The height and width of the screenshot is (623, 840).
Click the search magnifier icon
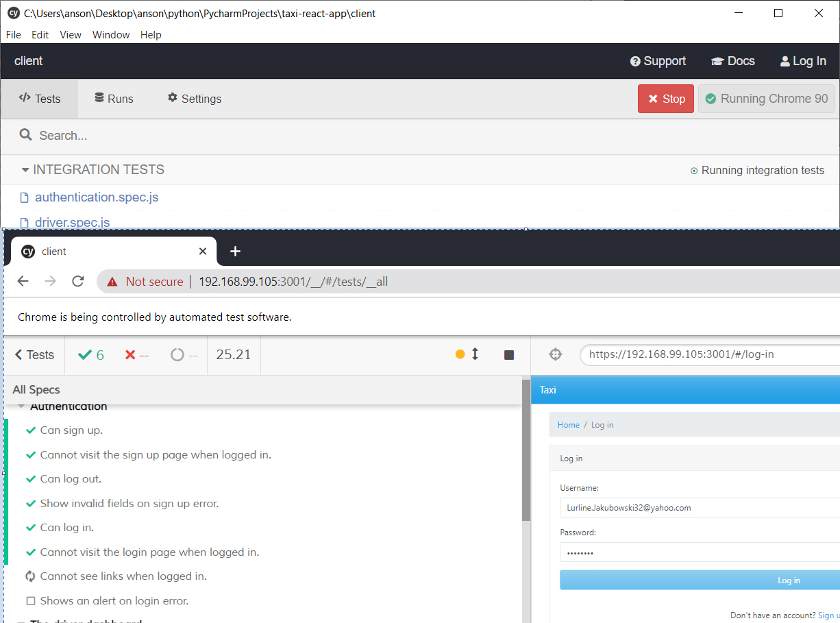[x=25, y=135]
